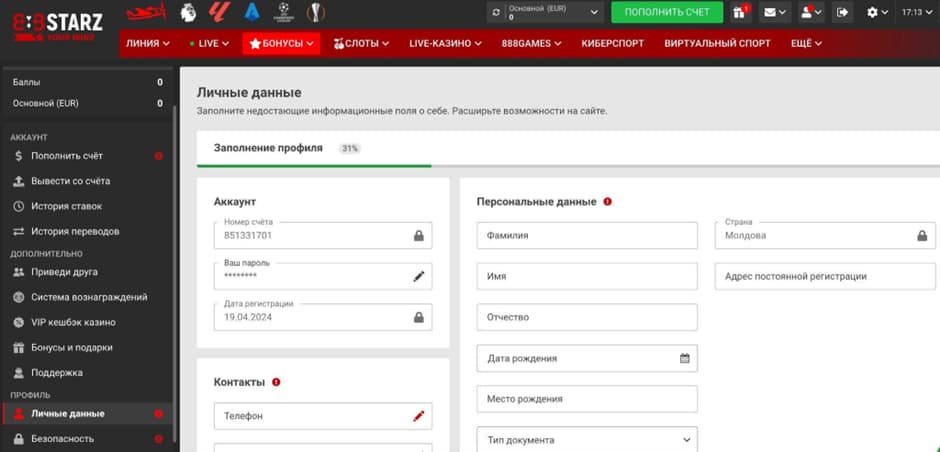Click the Имя input field
Image resolution: width=940 pixels, height=452 pixels.
coord(587,276)
